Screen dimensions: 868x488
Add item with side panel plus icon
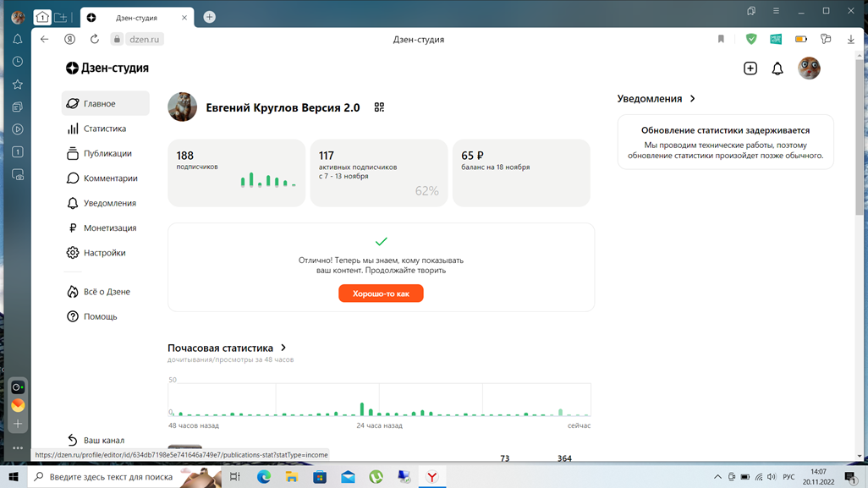[x=18, y=424]
